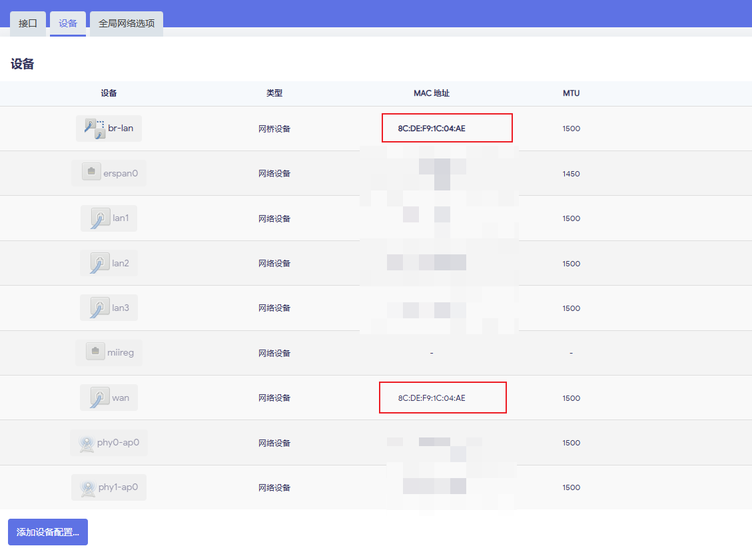Screen dimensions: 752x560
Task: Click the lan2 ethernet port icon
Action: click(x=99, y=263)
